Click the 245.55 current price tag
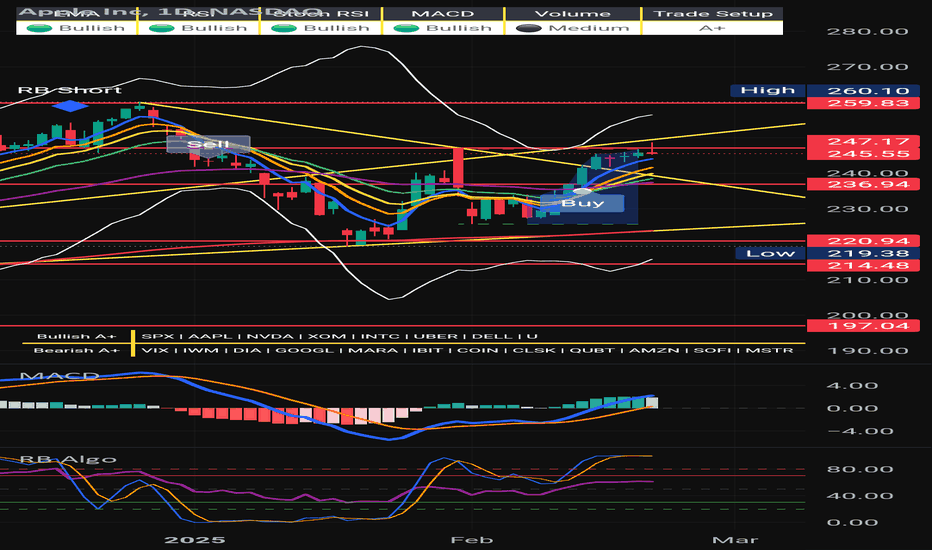The height and width of the screenshot is (550, 932). pyautogui.click(x=863, y=154)
